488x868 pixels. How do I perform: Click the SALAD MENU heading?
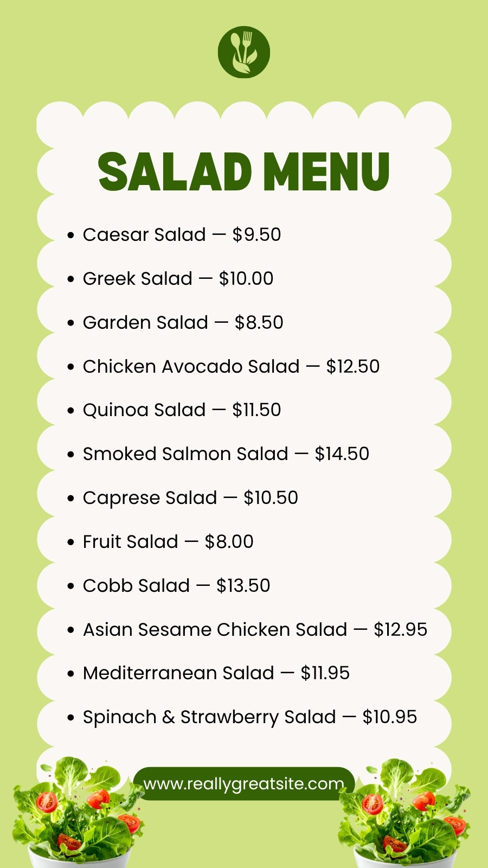pos(244,171)
